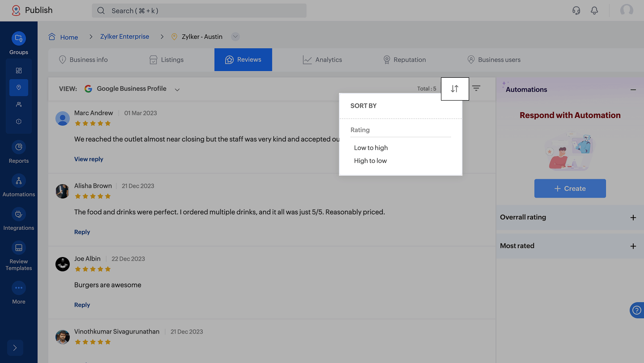This screenshot has width=644, height=363.
Task: Click the 'Burgers are awesome' review text
Action: pos(108,285)
